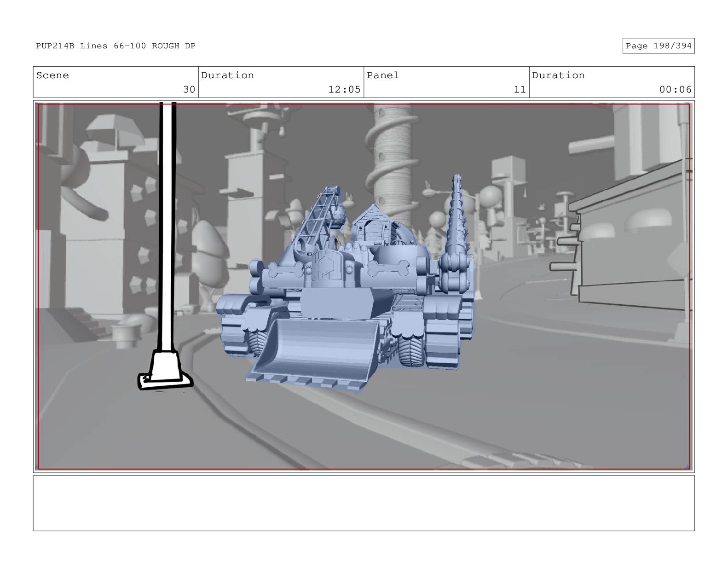Click the 'Panel' label in the table

pyautogui.click(x=383, y=75)
